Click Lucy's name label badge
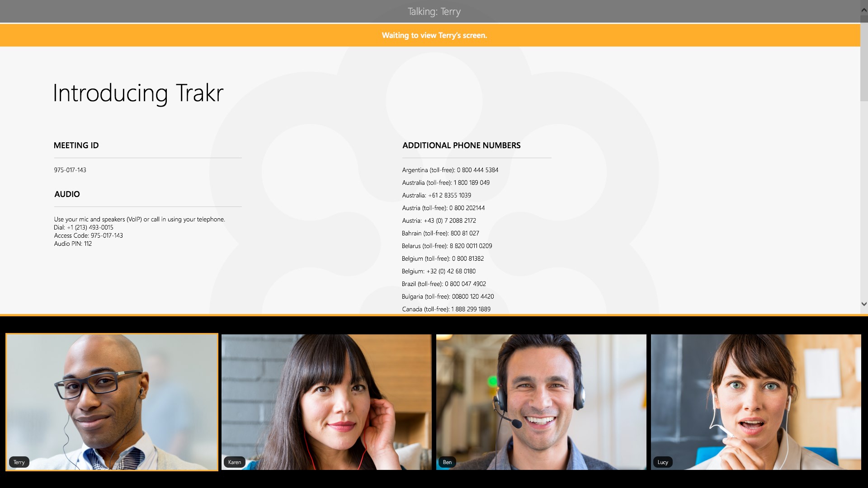The image size is (868, 488). click(x=663, y=462)
